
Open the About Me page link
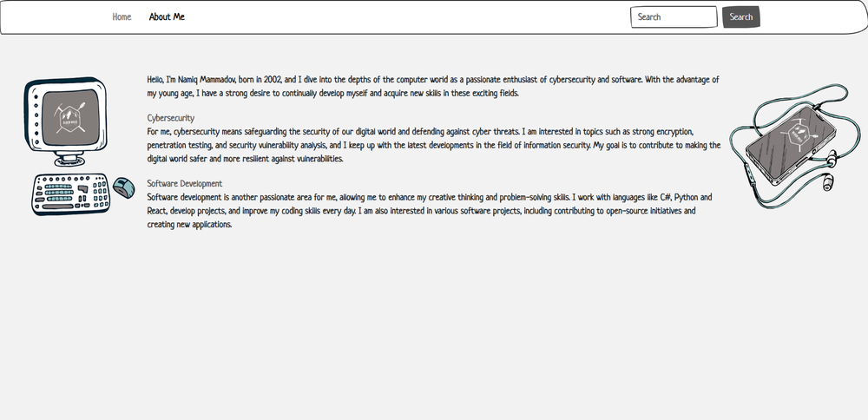167,16
